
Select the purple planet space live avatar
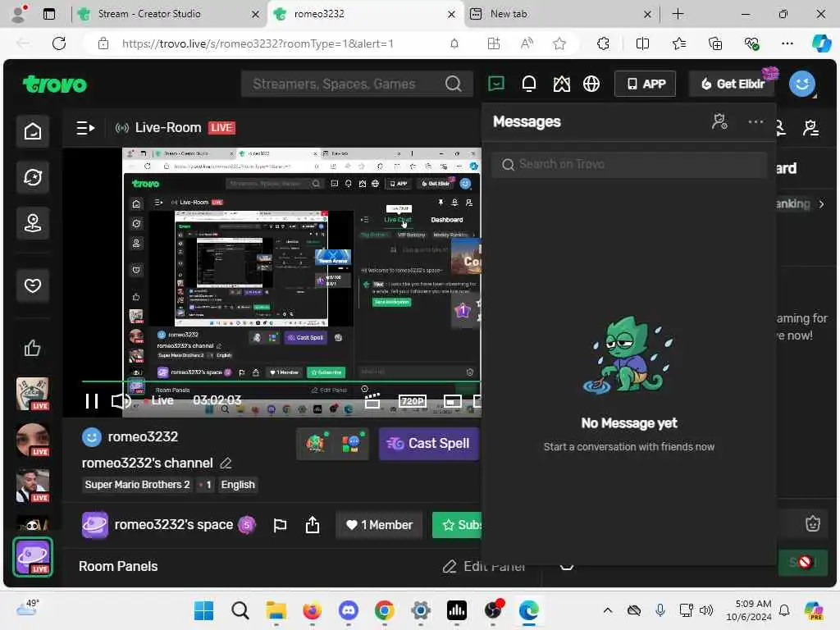coord(33,557)
